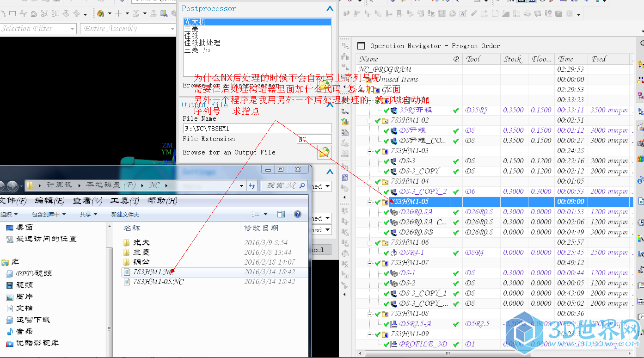Click the clock icon in the NX toolbar

tap(569, 14)
